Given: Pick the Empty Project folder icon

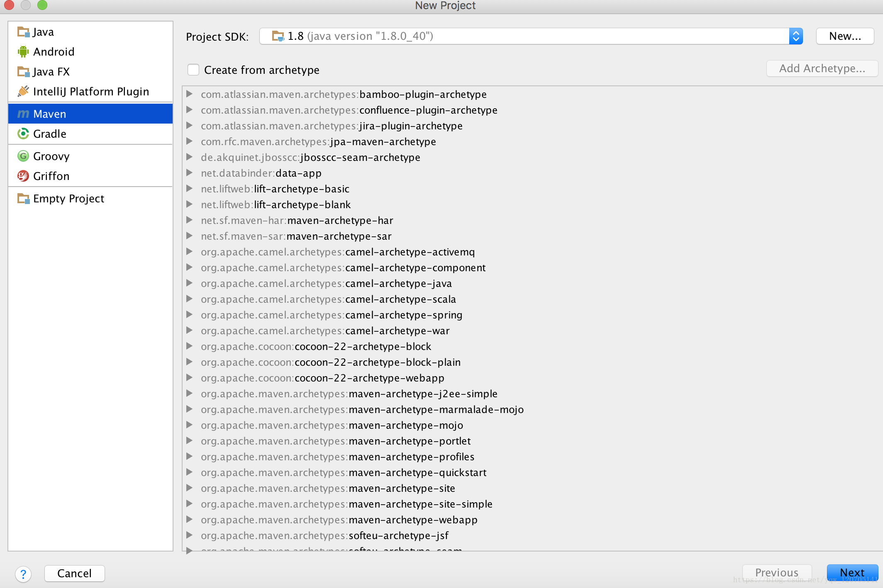Looking at the screenshot, I should [23, 199].
